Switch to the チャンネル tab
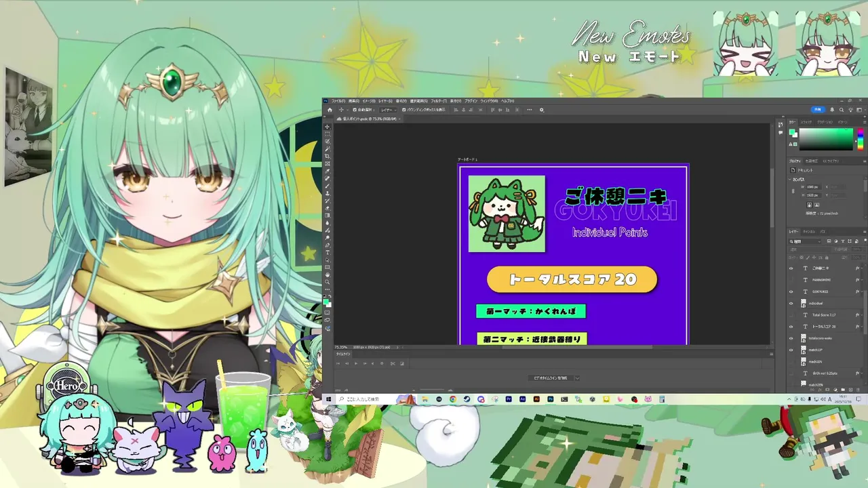868x488 pixels. 809,232
